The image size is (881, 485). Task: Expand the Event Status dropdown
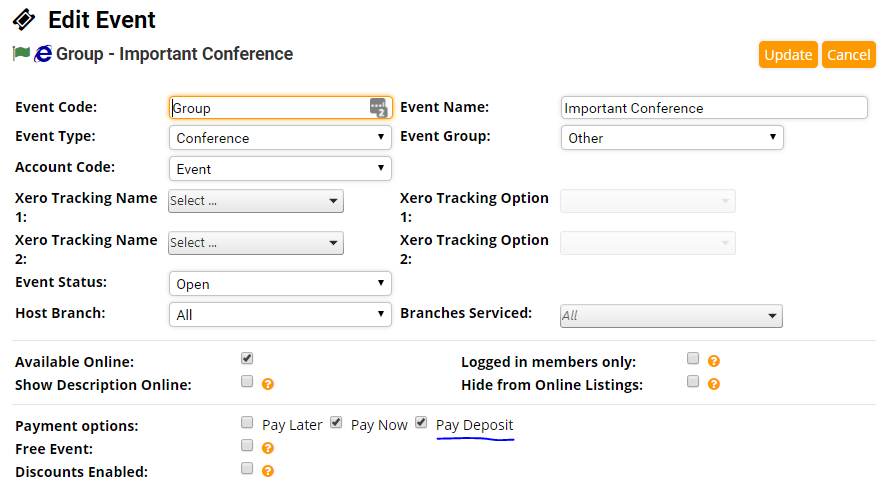(x=280, y=284)
